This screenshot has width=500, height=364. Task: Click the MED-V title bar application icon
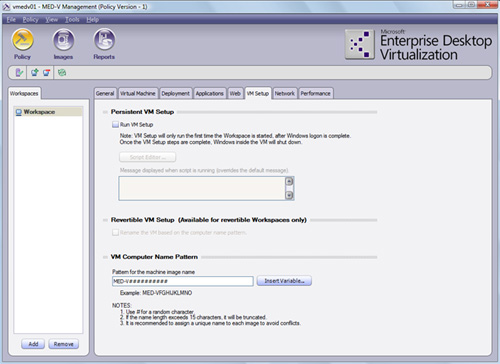(x=6, y=7)
